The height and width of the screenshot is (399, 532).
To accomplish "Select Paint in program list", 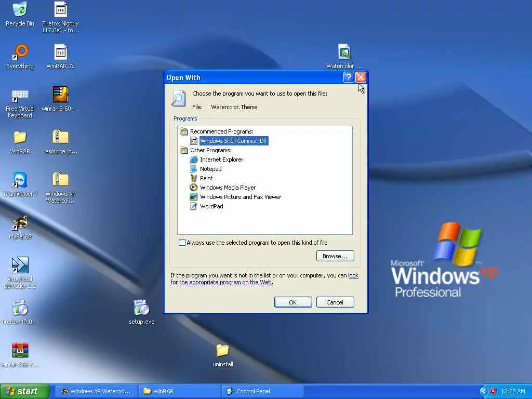I will coord(206,178).
